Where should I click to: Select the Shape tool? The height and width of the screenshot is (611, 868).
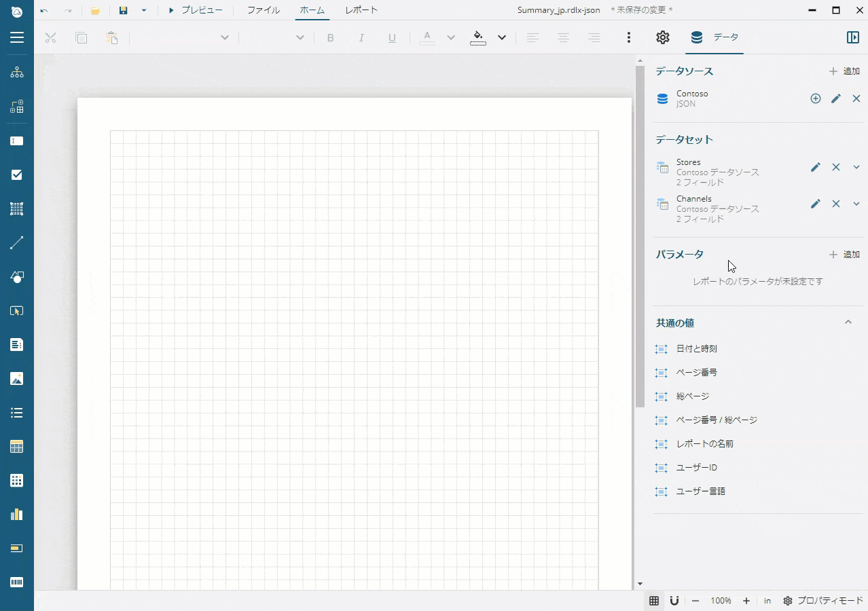[x=16, y=276]
